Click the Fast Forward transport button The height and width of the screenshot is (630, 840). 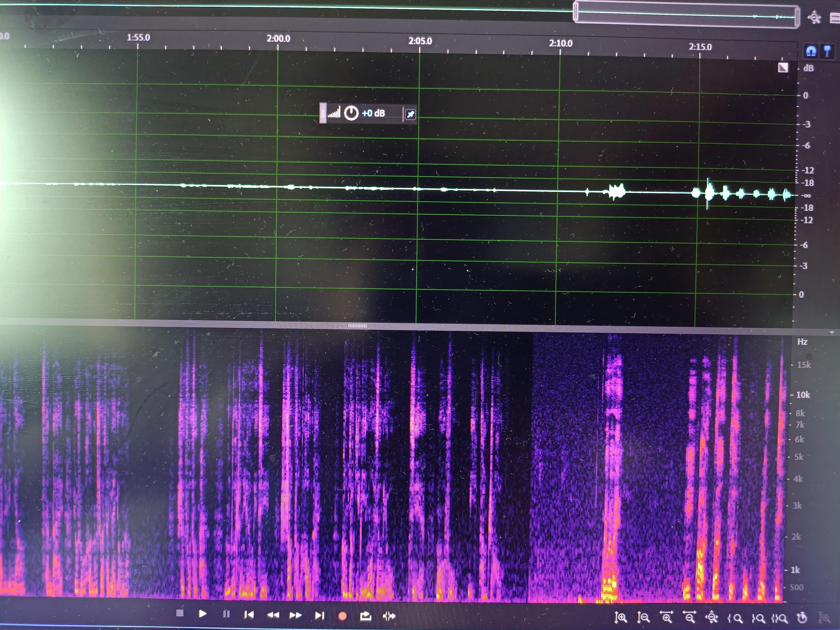pyautogui.click(x=296, y=615)
